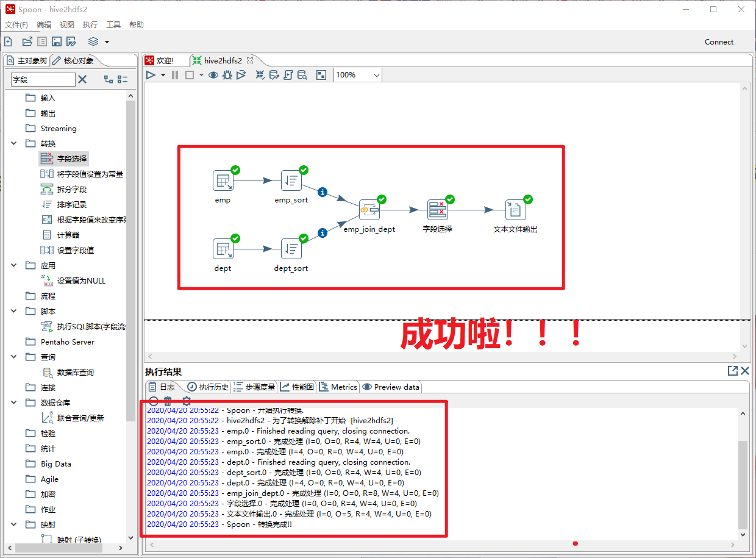Viewport: 756px width, 558px height.
Task: Stop the transformation
Action: (190, 75)
